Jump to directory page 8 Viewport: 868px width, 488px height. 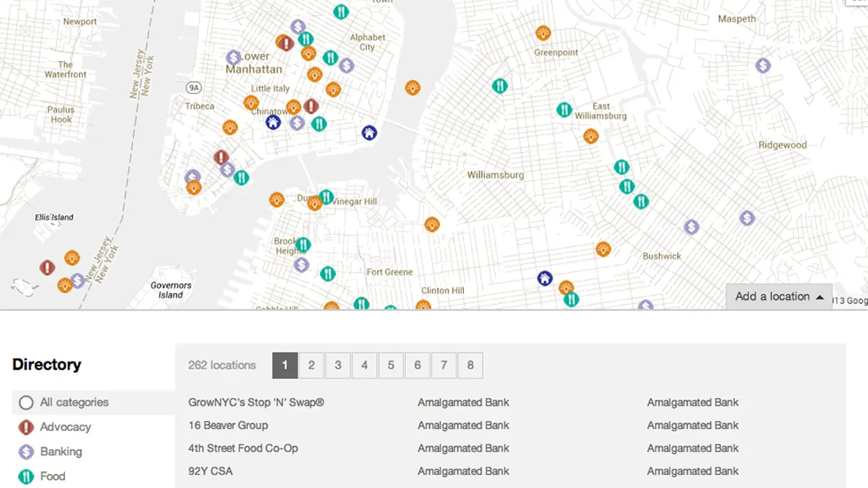pyautogui.click(x=470, y=365)
